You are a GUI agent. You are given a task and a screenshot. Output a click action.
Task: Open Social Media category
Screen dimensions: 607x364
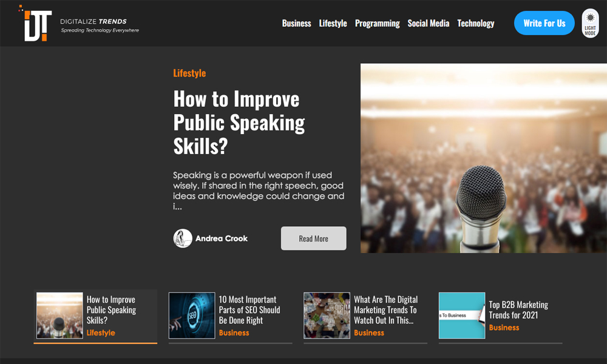428,24
